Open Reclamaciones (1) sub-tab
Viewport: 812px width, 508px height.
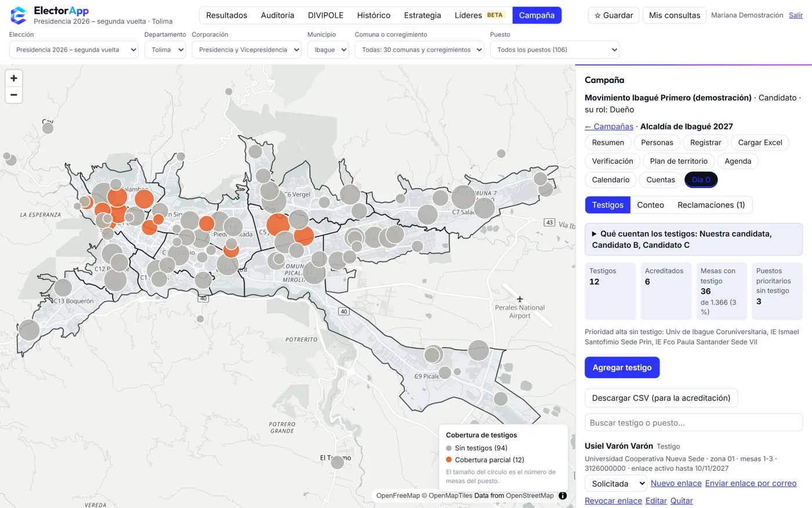point(711,205)
